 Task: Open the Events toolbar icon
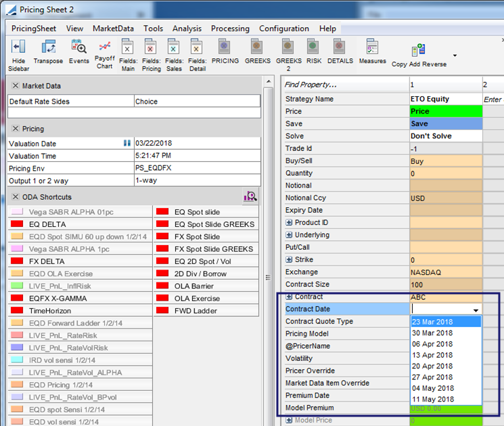click(x=78, y=47)
